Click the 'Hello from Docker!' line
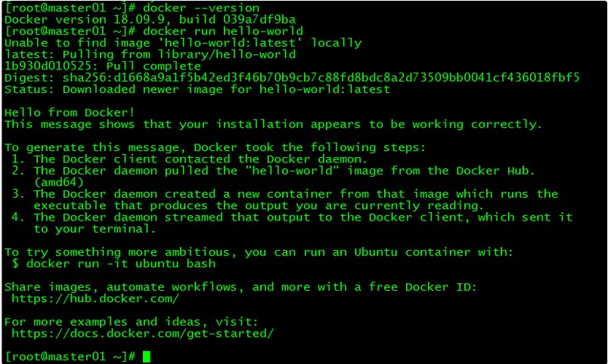 pos(70,113)
